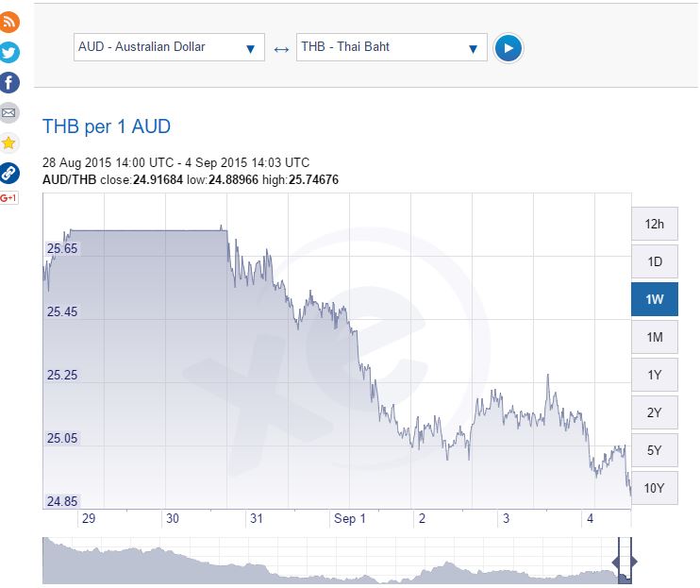The image size is (700, 588).
Task: Click the currency swap arrows
Action: click(281, 49)
